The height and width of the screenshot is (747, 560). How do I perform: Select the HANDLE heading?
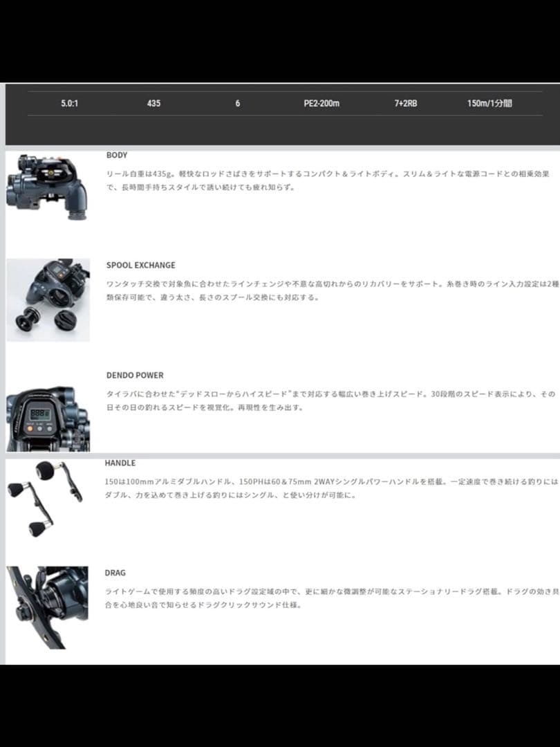(x=120, y=463)
